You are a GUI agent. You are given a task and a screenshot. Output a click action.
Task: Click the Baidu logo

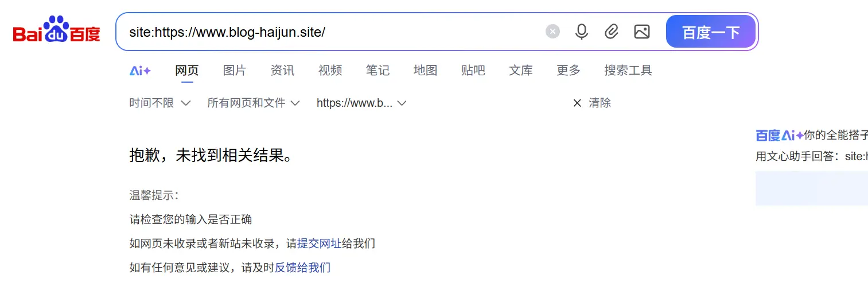click(x=56, y=31)
